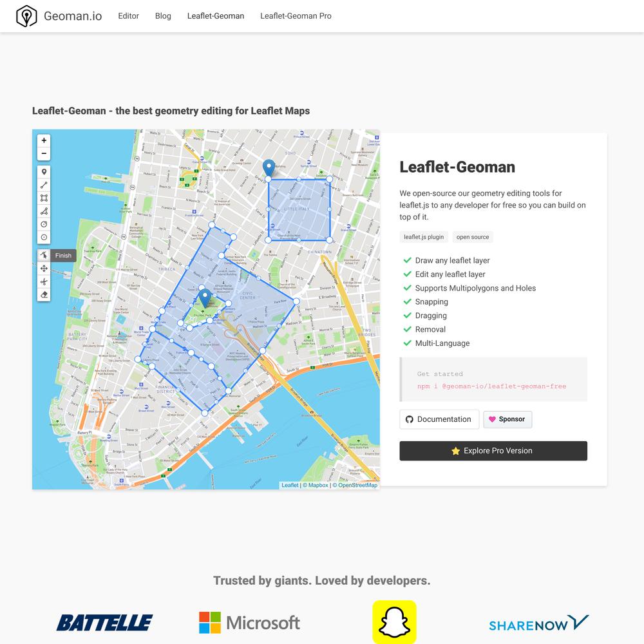Click the rectangle's top edge midpoint handle

299,179
